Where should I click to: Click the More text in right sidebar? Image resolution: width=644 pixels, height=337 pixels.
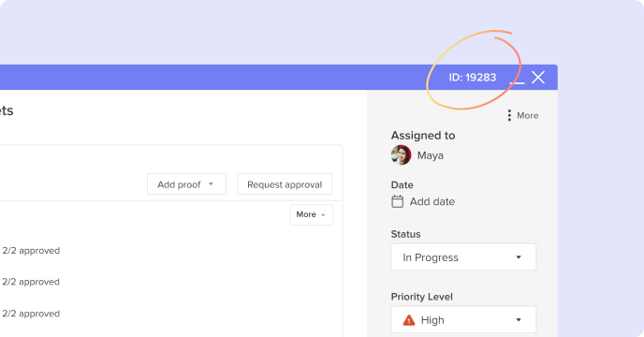(x=527, y=115)
